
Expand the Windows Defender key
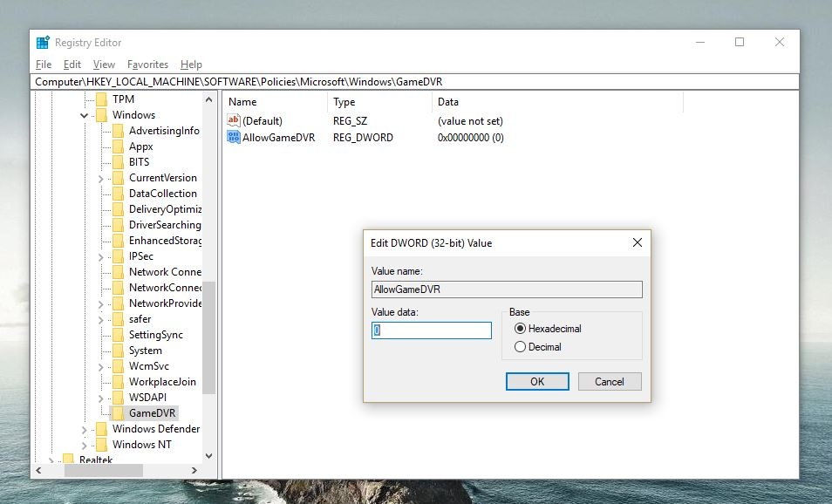[84, 430]
